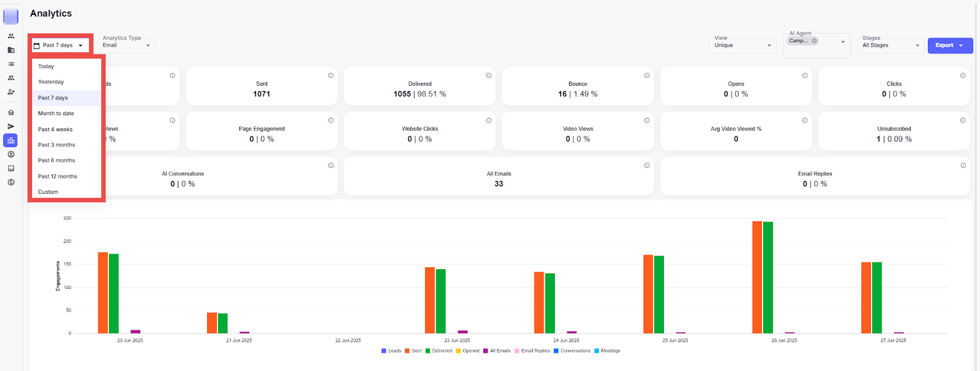Open the View Unique dropdown
Viewport: 980px width, 371px height.
[742, 45]
